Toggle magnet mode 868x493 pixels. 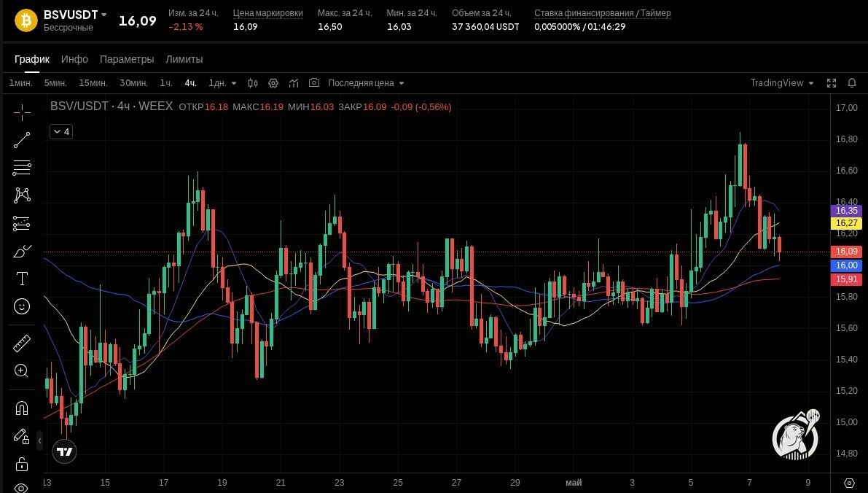(22, 409)
